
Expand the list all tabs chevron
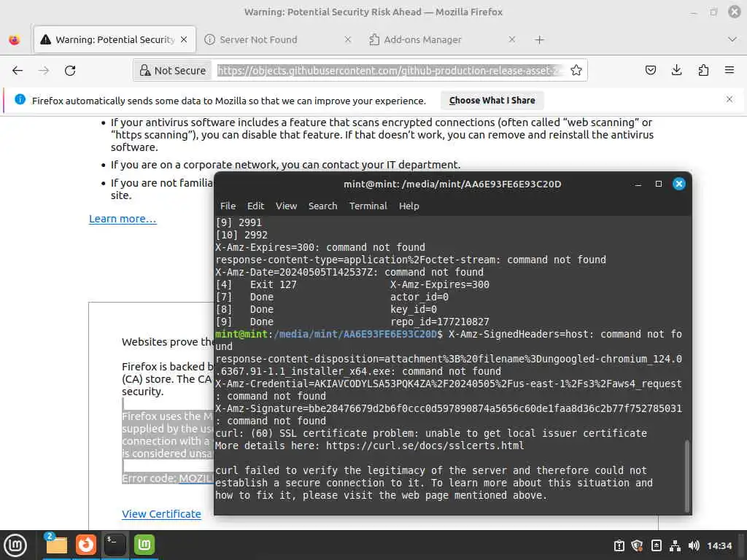tap(732, 39)
